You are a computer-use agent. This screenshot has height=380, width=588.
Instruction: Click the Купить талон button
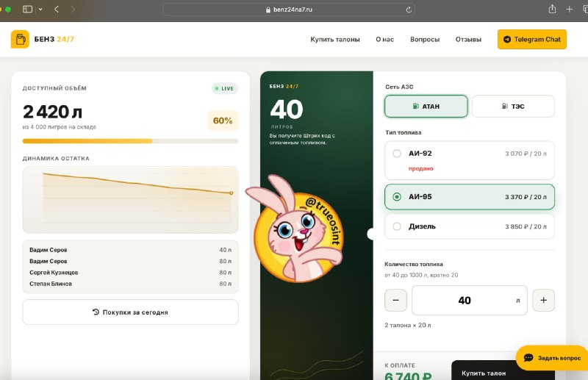pyautogui.click(x=503, y=371)
